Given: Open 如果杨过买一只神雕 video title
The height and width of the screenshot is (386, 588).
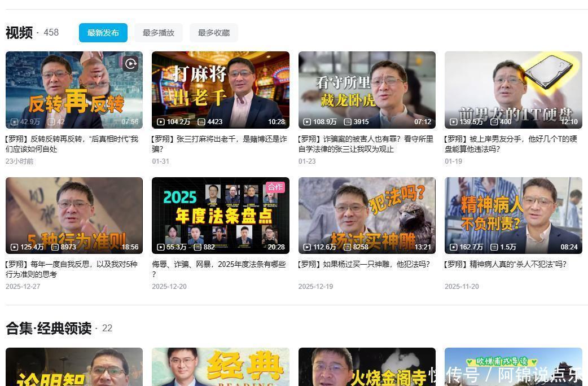Looking at the screenshot, I should [x=364, y=264].
